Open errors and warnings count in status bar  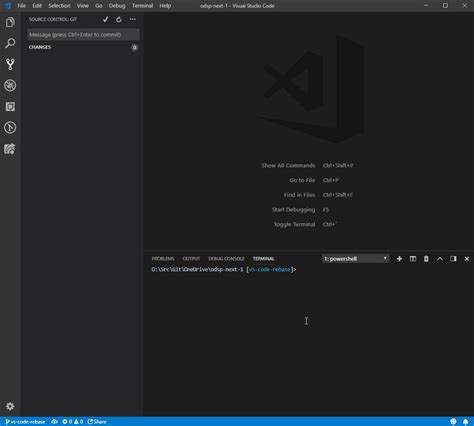[x=73, y=422]
